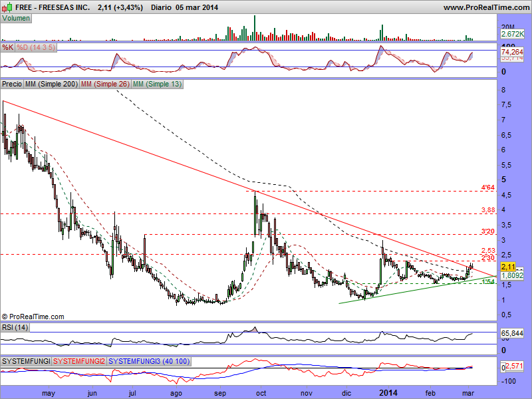Click the 65,844 RSI value tag

[512, 334]
